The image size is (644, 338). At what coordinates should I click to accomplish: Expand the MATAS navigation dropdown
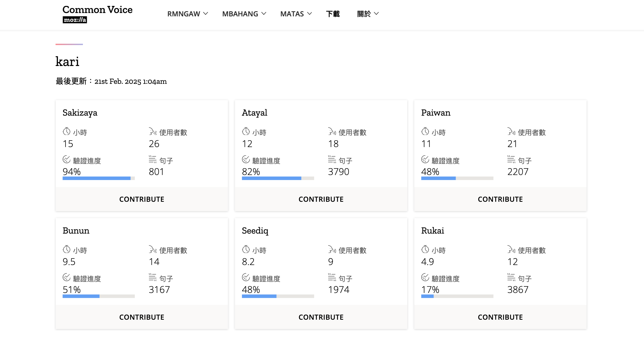(x=296, y=14)
